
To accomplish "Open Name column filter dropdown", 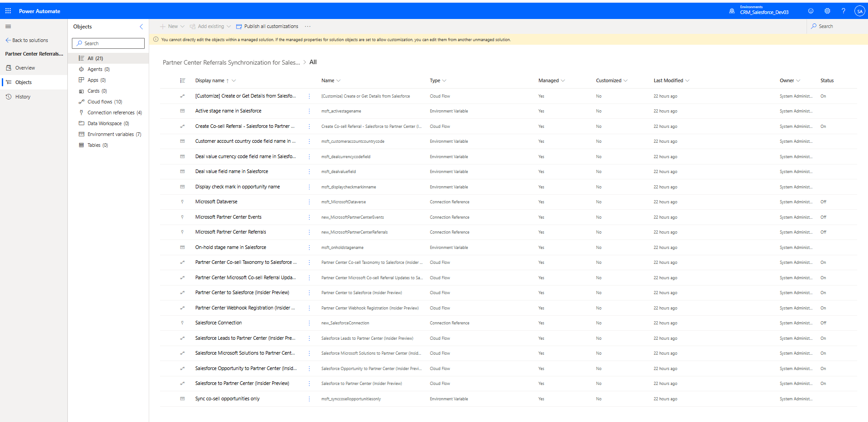I will coord(339,80).
